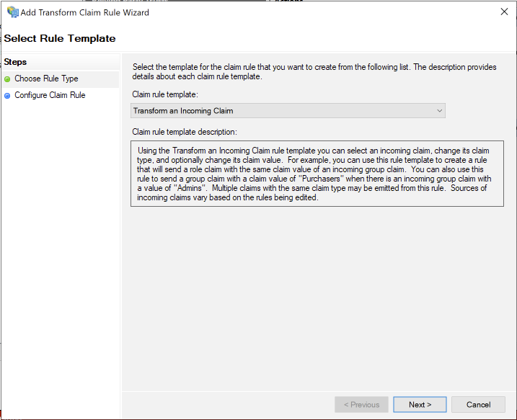Click the Claim rule template description label

[x=185, y=132]
